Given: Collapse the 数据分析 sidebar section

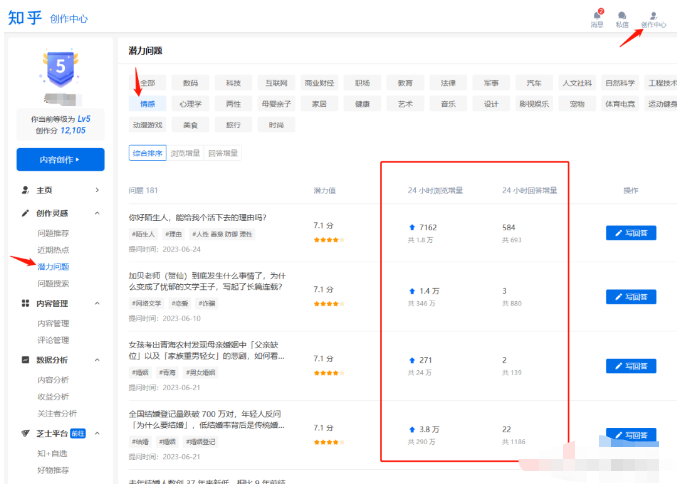Looking at the screenshot, I should pos(97,359).
